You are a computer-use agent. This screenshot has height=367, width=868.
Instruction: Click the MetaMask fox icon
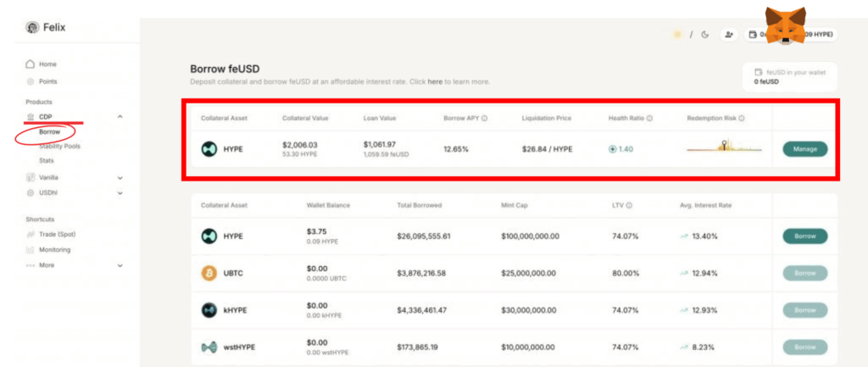[786, 29]
